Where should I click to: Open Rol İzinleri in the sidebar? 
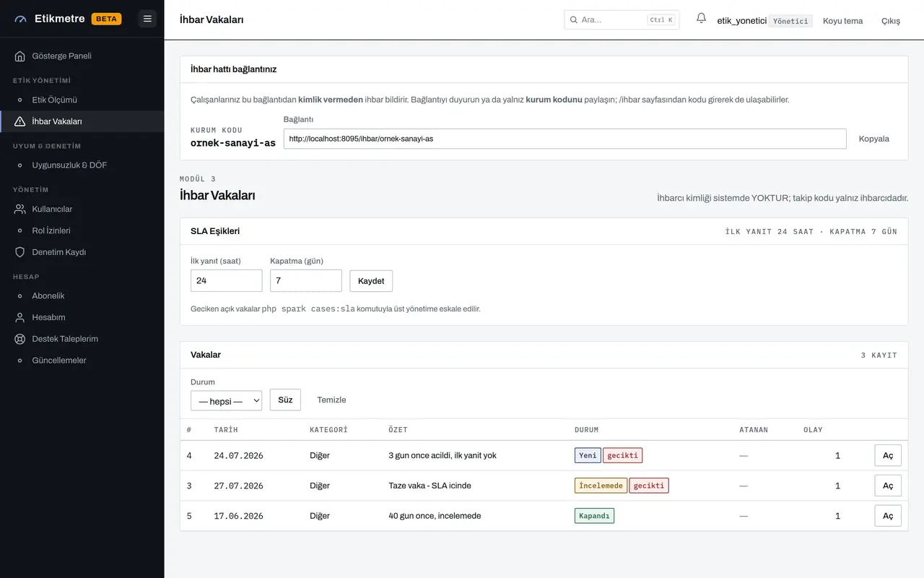click(x=82, y=230)
